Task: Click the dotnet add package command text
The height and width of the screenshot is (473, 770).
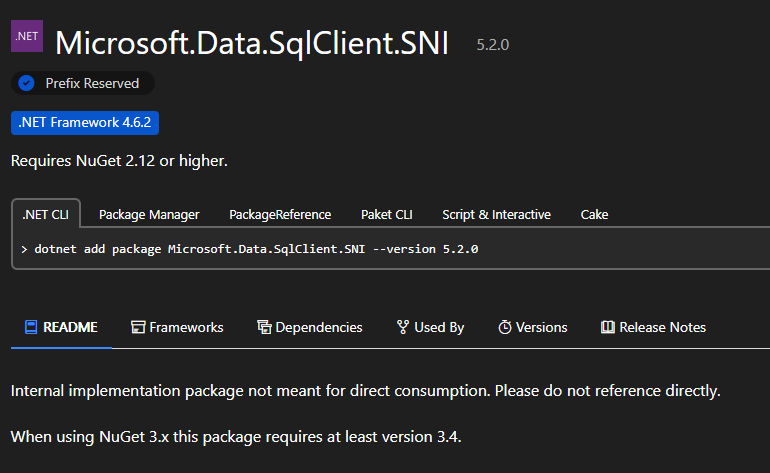Action: click(256, 249)
